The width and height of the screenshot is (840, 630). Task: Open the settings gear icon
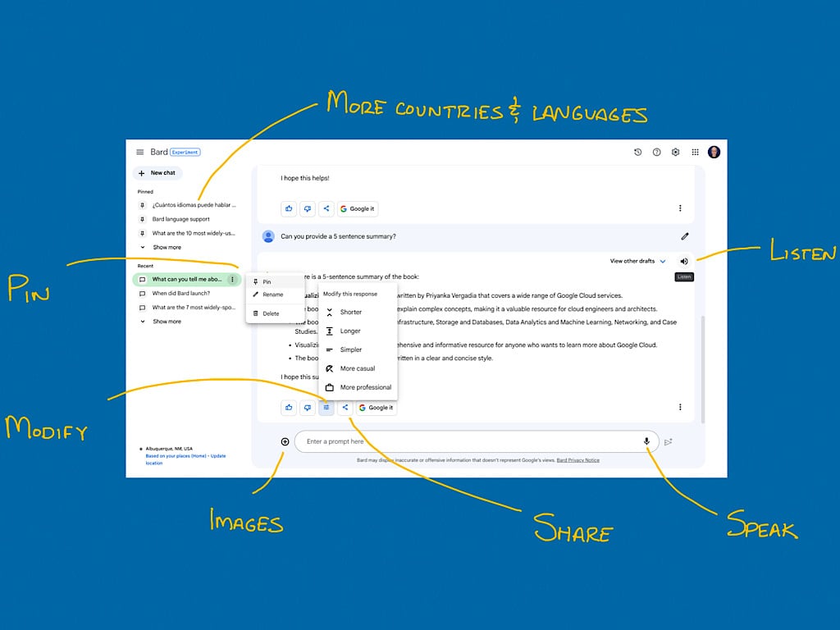click(x=676, y=152)
